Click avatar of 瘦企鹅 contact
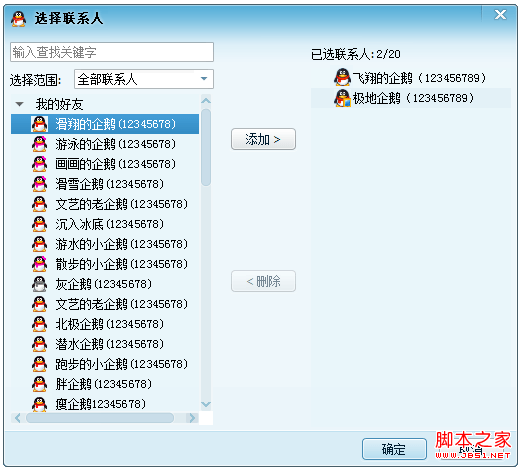Image resolution: width=524 pixels, height=471 pixels. [x=39, y=404]
